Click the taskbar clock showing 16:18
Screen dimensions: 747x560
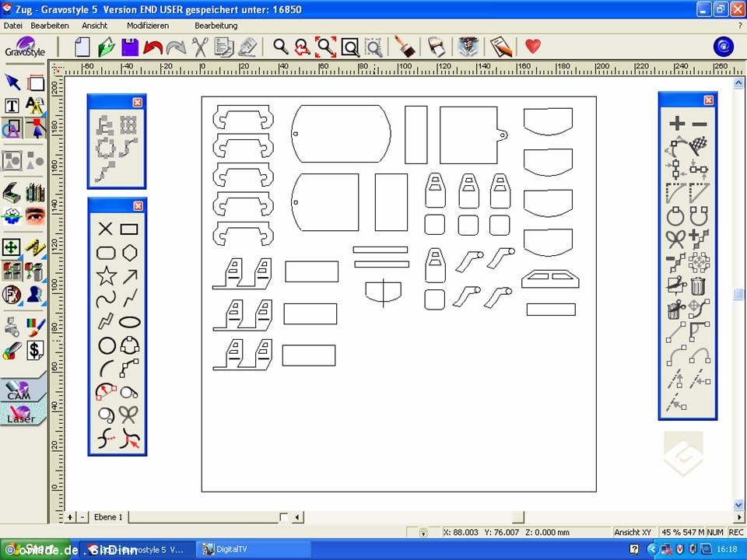727,550
